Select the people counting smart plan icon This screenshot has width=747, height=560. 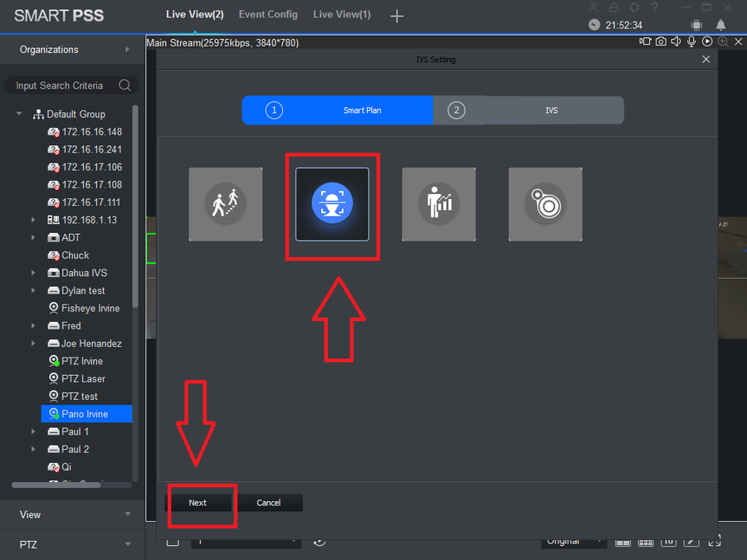pos(439,204)
